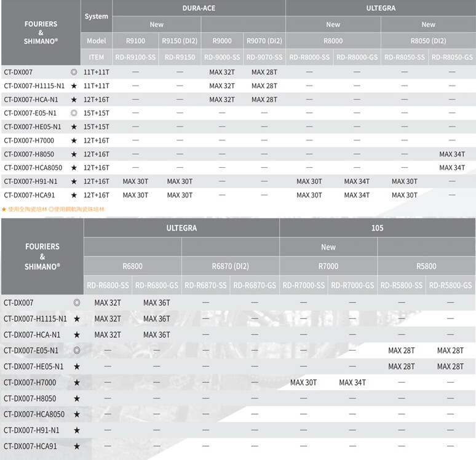Screen dimensions: 476x460
Task: Click the R9100 model cell
Action: (x=135, y=41)
